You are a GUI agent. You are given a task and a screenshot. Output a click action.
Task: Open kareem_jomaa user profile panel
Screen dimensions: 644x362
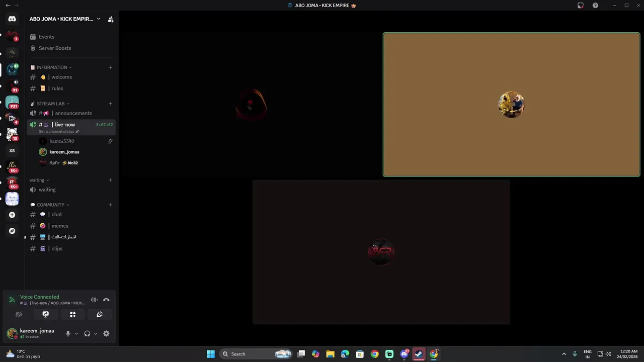[31, 333]
